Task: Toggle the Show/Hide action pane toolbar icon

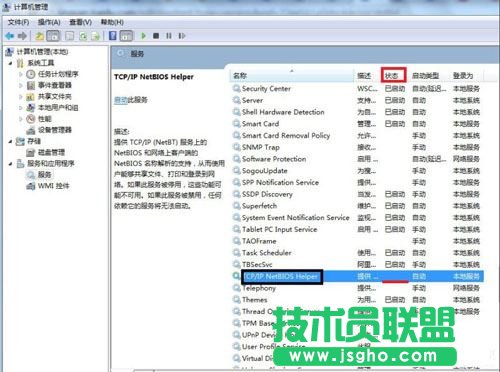Action: [126, 36]
